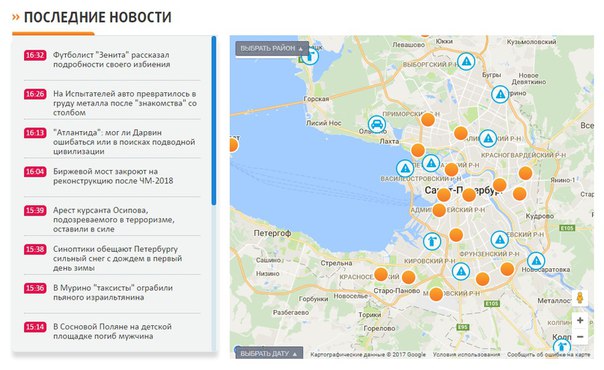Zoom in the map with plus button

(580, 321)
